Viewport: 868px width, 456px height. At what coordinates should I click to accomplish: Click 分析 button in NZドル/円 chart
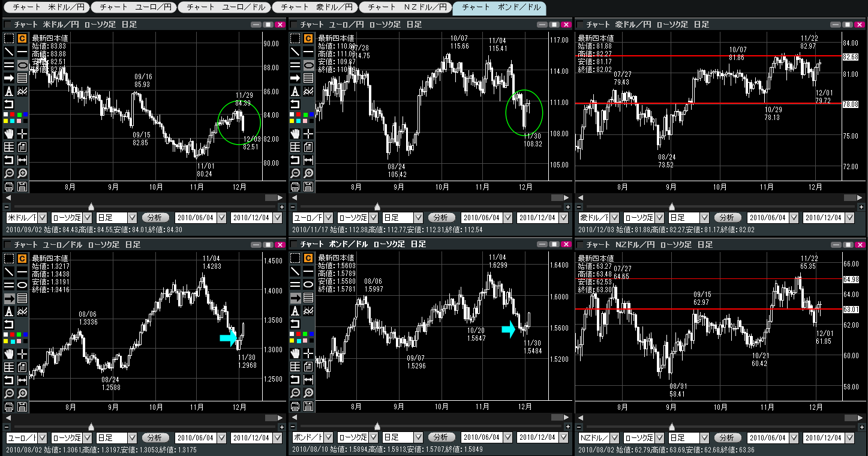pyautogui.click(x=727, y=438)
